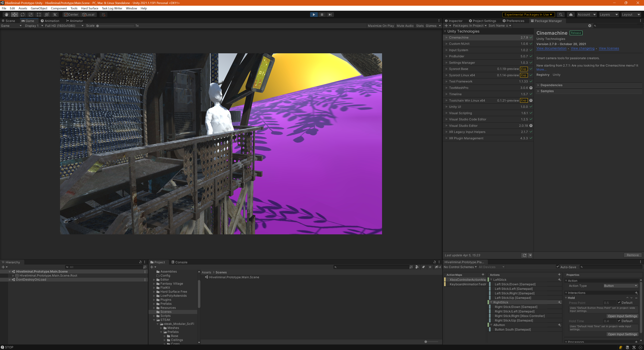The width and height of the screenshot is (644, 350).
Task: Toggle Hold Time Default checkbox
Action: pos(619,321)
